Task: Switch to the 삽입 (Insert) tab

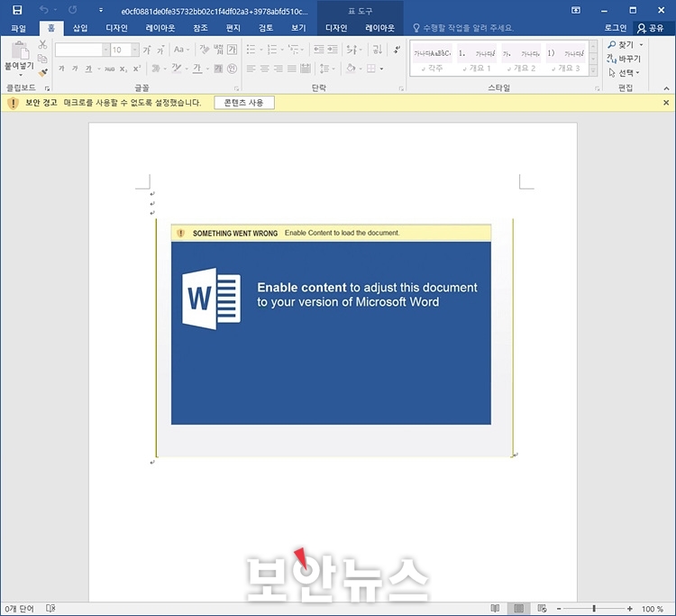Action: tap(80, 28)
